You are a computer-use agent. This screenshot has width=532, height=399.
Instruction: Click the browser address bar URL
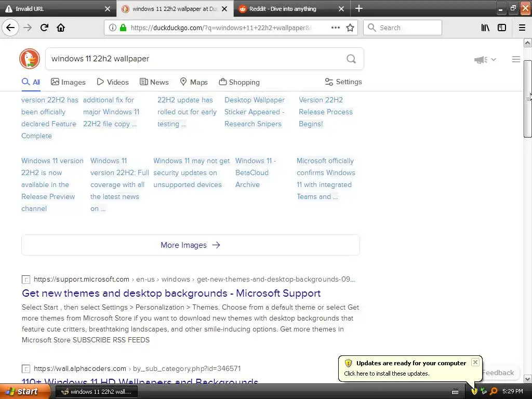[x=220, y=28]
